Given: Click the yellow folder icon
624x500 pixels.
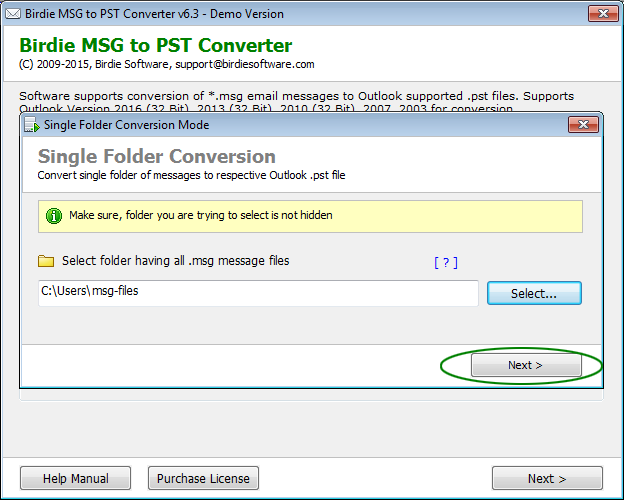Looking at the screenshot, I should tap(46, 261).
